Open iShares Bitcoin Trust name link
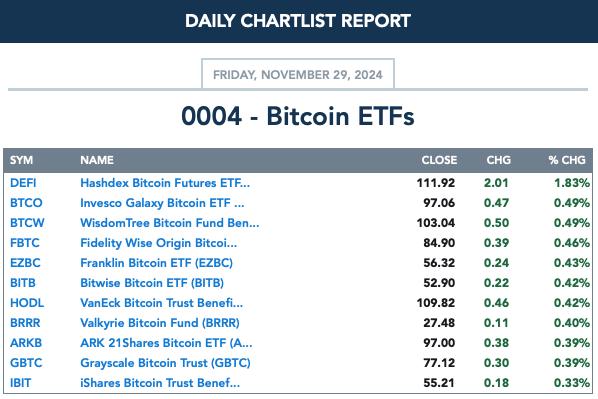598x399 pixels. 160,383
